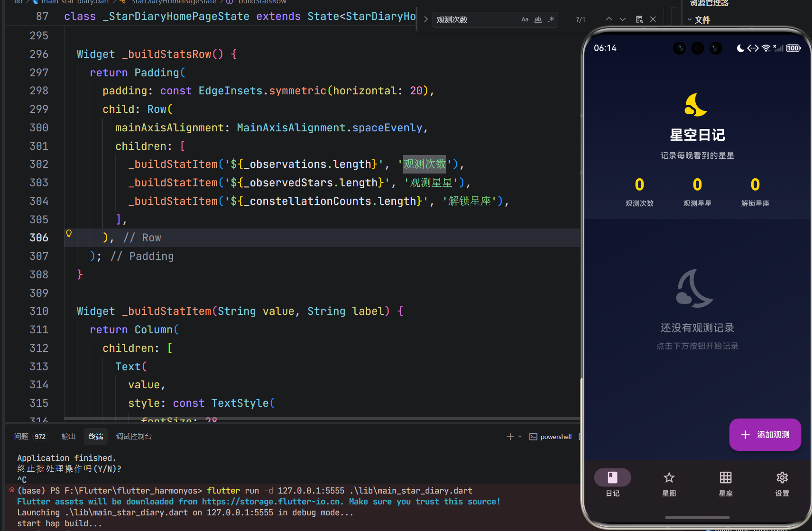The image size is (812, 531).
Task: Click the Wi-Fi status icon in emulator
Action: [766, 48]
